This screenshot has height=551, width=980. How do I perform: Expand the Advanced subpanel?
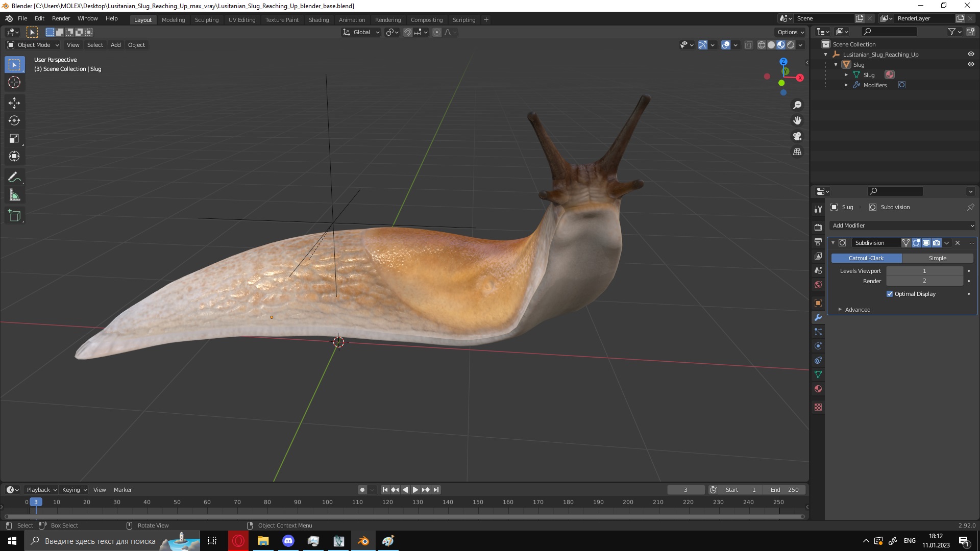(857, 310)
